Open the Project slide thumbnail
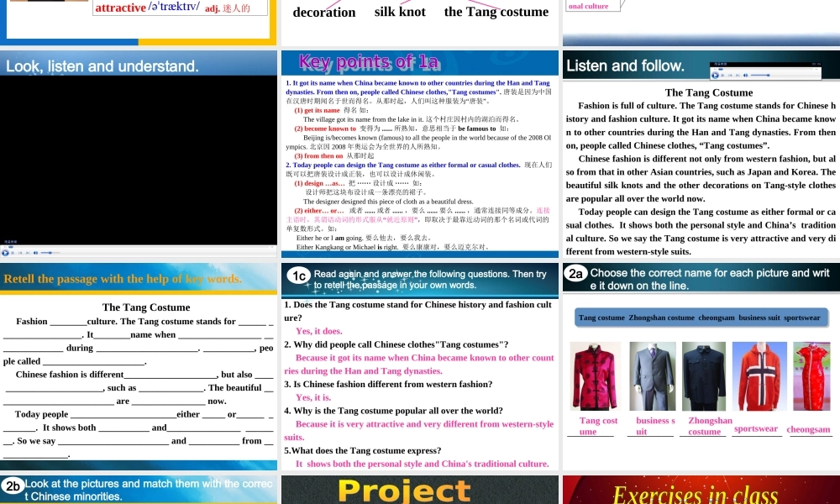The height and width of the screenshot is (504, 840). click(x=420, y=490)
